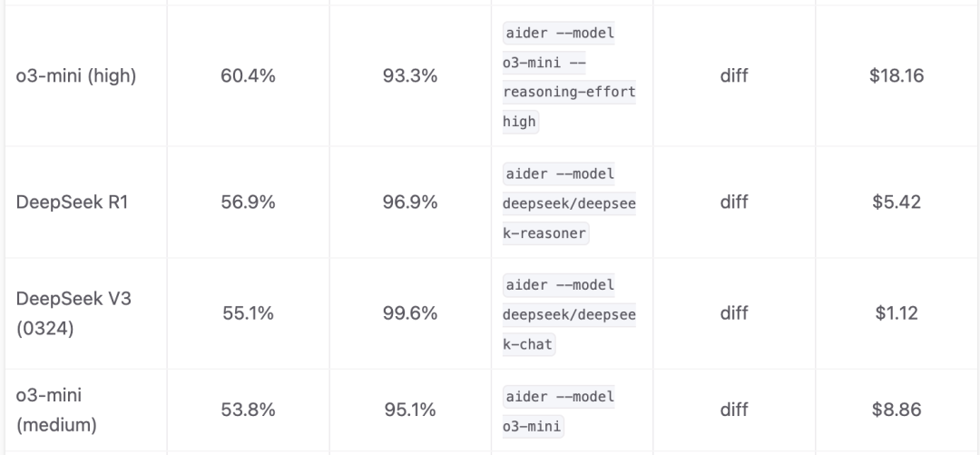Select the o3-mini reasoning-effort high command
Image resolution: width=980 pixels, height=455 pixels.
pyautogui.click(x=569, y=77)
